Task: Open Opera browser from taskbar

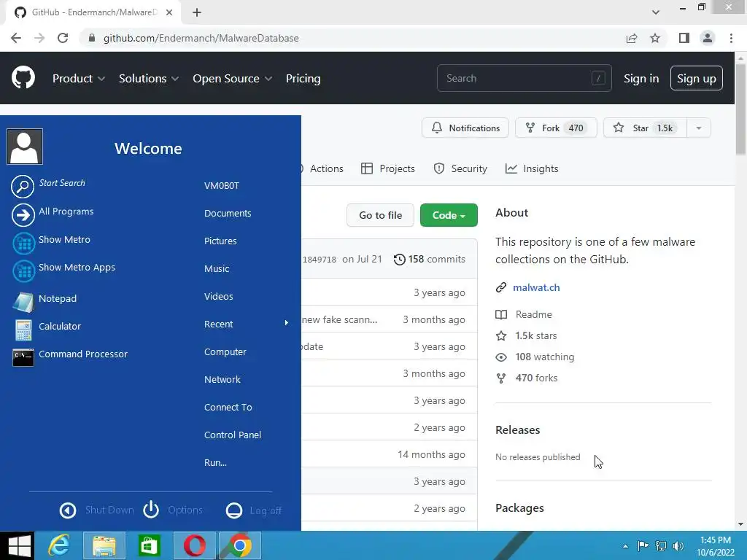Action: [195, 545]
